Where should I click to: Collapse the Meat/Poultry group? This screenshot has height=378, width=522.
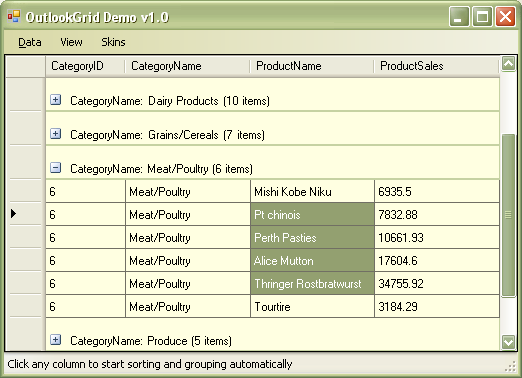pyautogui.click(x=56, y=168)
